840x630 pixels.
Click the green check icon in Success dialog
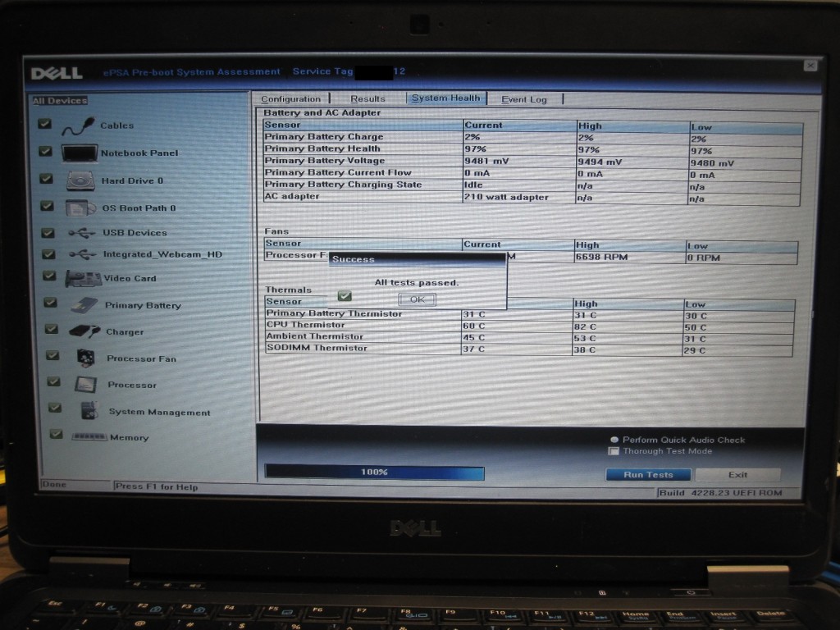[345, 295]
